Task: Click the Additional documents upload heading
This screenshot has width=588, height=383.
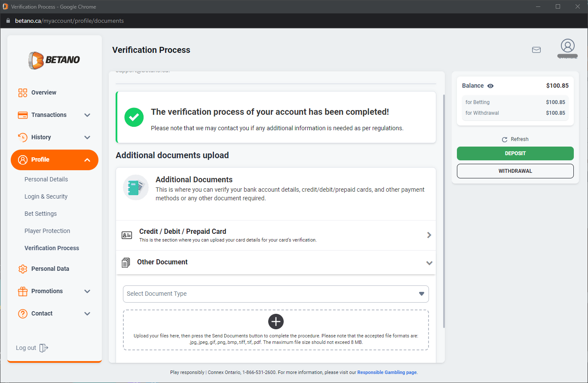Action: point(172,155)
